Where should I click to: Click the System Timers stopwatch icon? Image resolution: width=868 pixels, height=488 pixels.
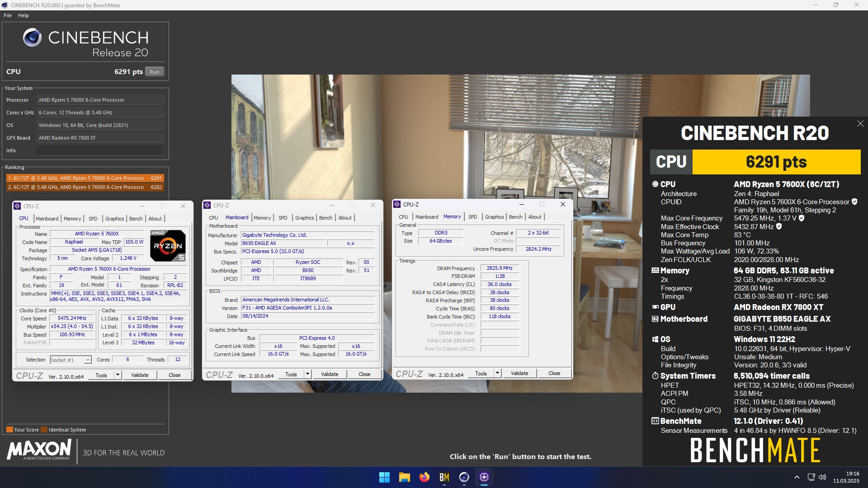[x=655, y=375]
